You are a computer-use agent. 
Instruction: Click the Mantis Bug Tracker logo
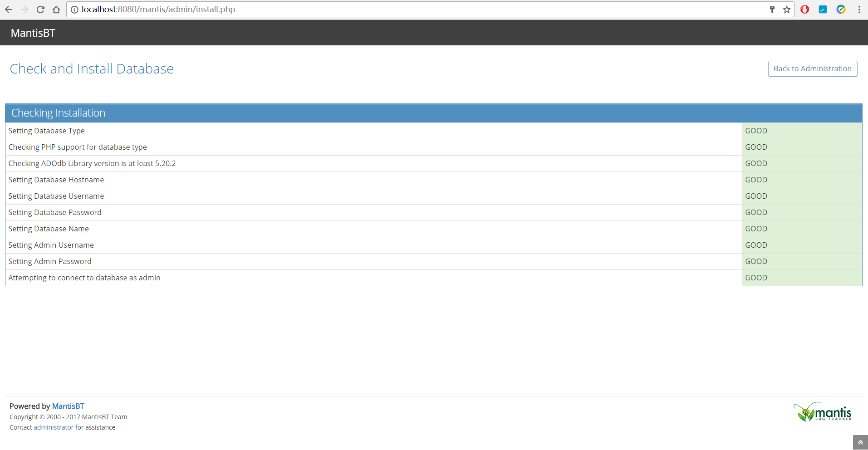tap(822, 412)
